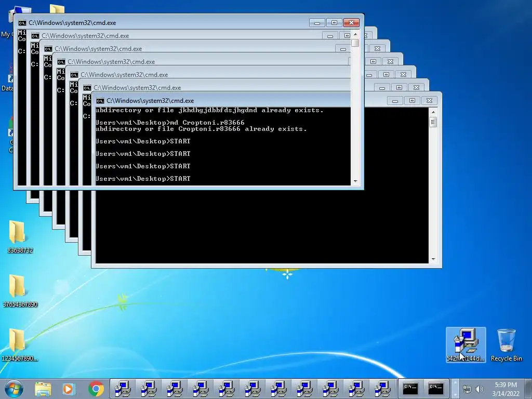This screenshot has width=532, height=399.
Task: Maximize the cmd window showing Croptoni.r83666
Action: tap(412, 101)
